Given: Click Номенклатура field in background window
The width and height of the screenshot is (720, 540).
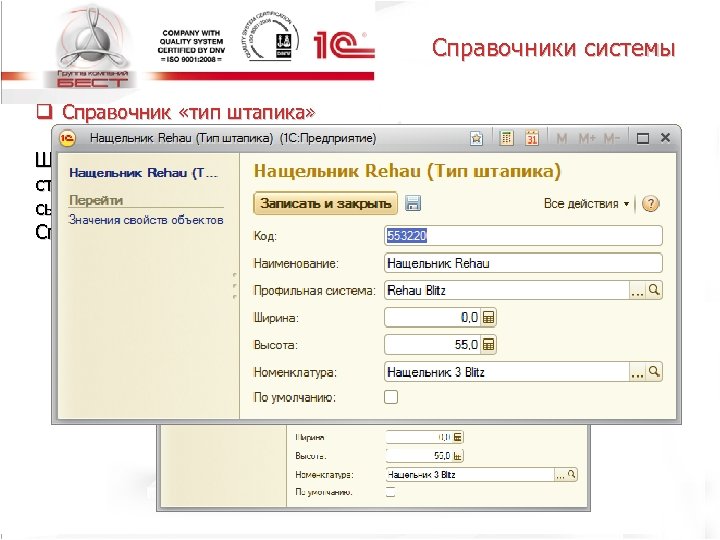Looking at the screenshot, I should (470, 474).
